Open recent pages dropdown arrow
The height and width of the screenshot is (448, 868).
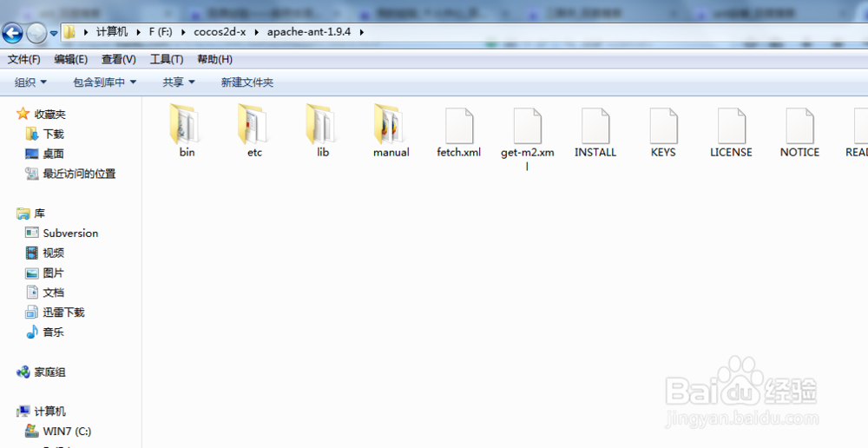pos(54,33)
